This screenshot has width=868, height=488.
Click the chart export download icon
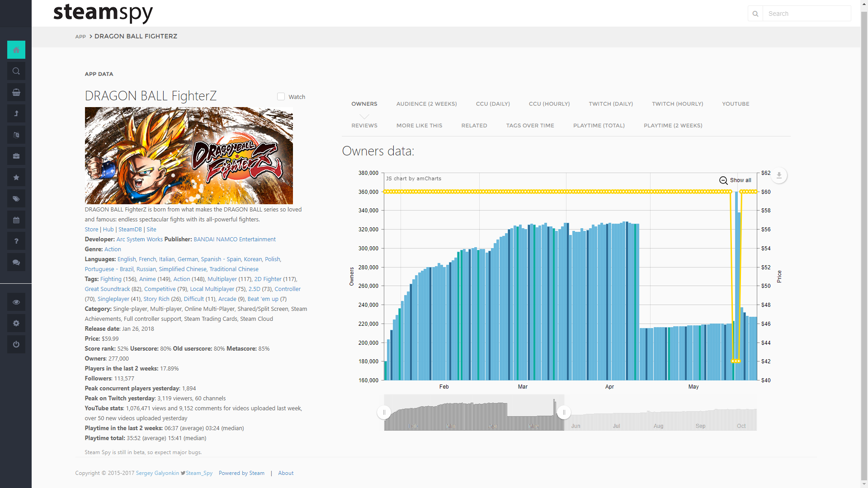click(x=779, y=175)
